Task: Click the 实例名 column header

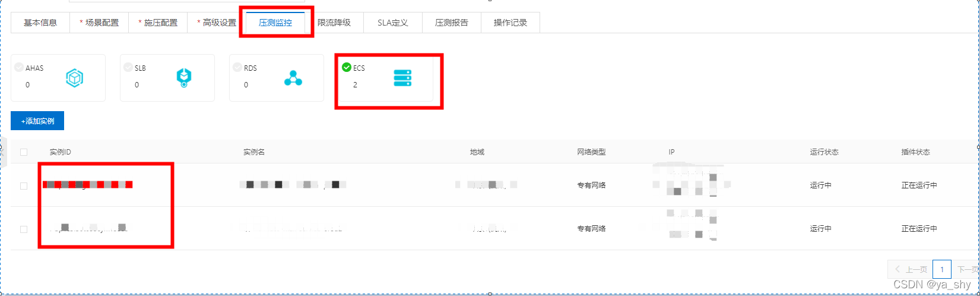Action: point(254,152)
